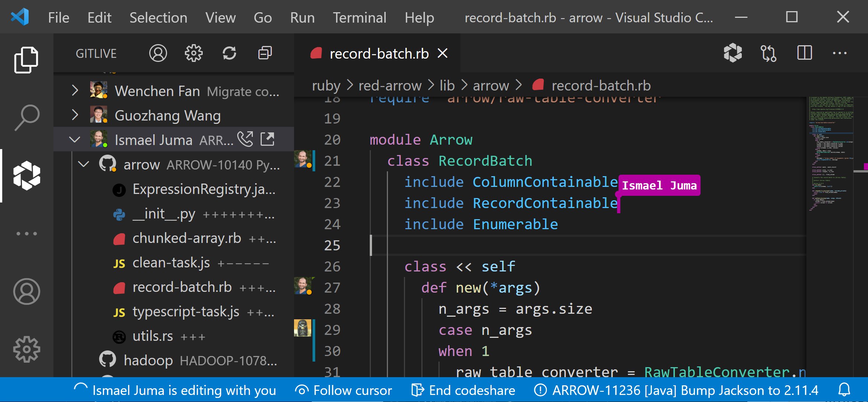Image resolution: width=868 pixels, height=402 pixels.
Task: Open breadcrumb separator after ruby
Action: point(350,85)
